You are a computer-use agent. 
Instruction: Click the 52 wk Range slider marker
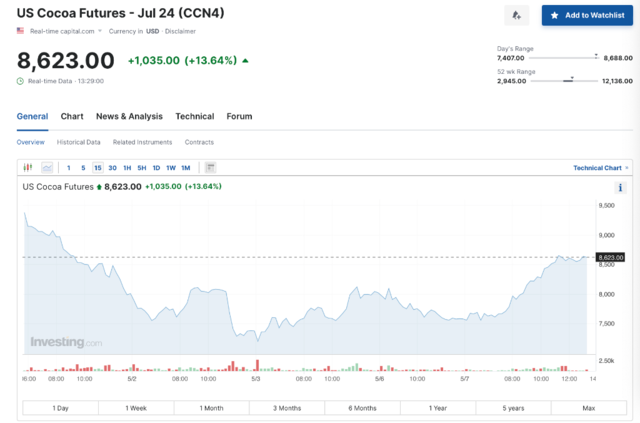[572, 77]
